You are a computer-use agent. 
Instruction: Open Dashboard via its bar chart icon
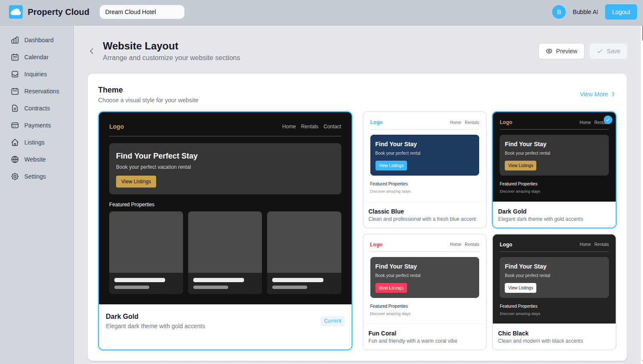pos(15,40)
